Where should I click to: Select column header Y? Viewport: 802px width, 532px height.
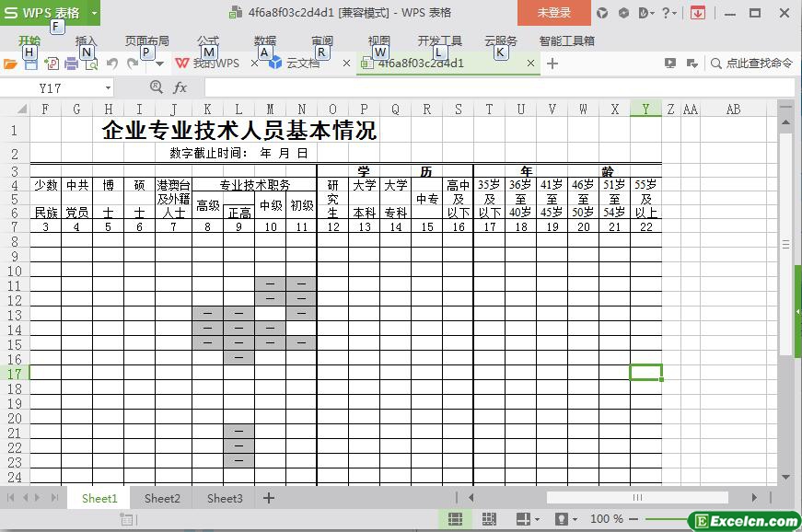pos(645,109)
